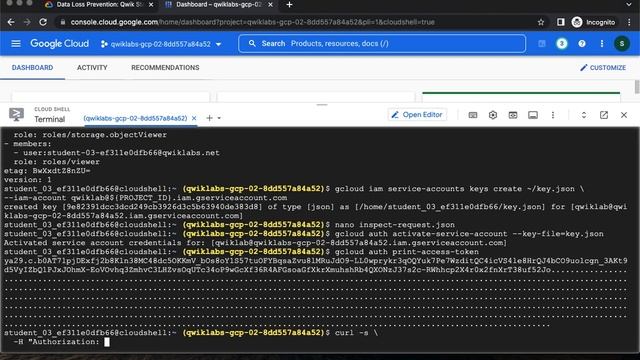This screenshot has width=640, height=360.
Task: Toggle the on-screen keyboard icon in Cloud Shell
Action: [473, 115]
